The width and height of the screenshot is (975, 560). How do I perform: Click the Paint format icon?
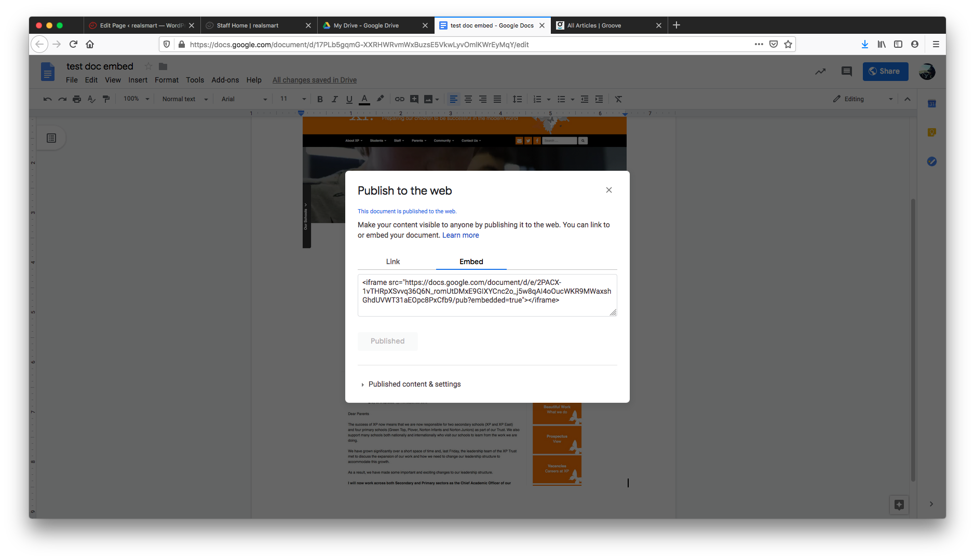click(x=106, y=99)
